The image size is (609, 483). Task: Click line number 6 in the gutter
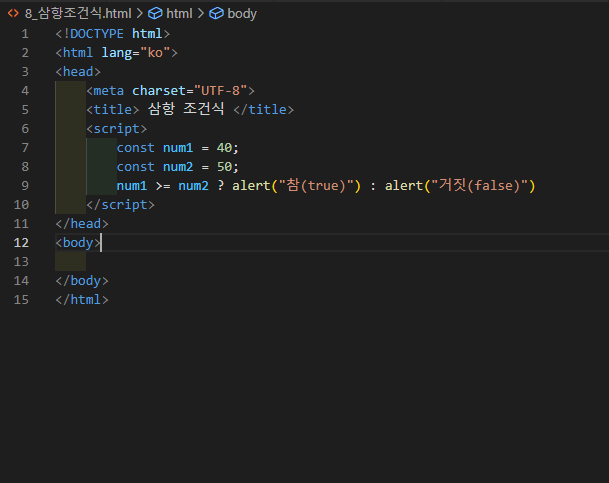[25, 129]
